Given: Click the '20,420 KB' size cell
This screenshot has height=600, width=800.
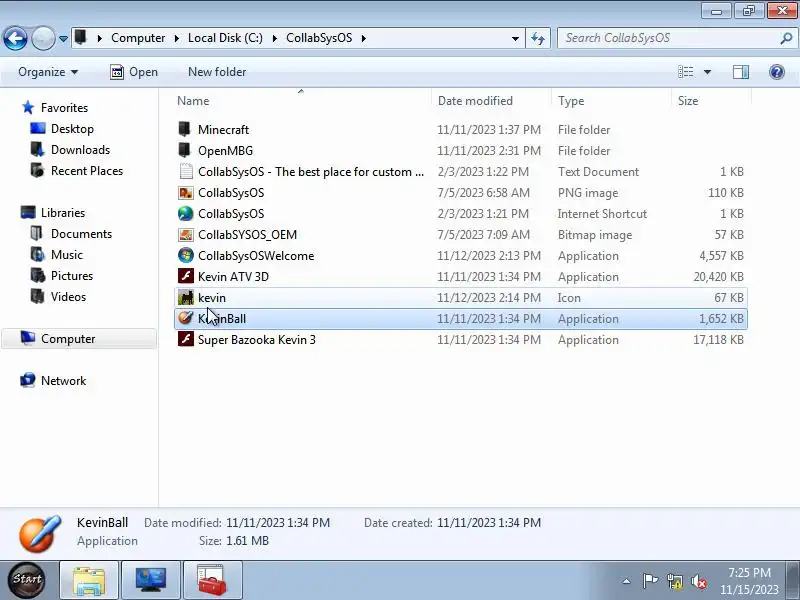Looking at the screenshot, I should [x=718, y=277].
